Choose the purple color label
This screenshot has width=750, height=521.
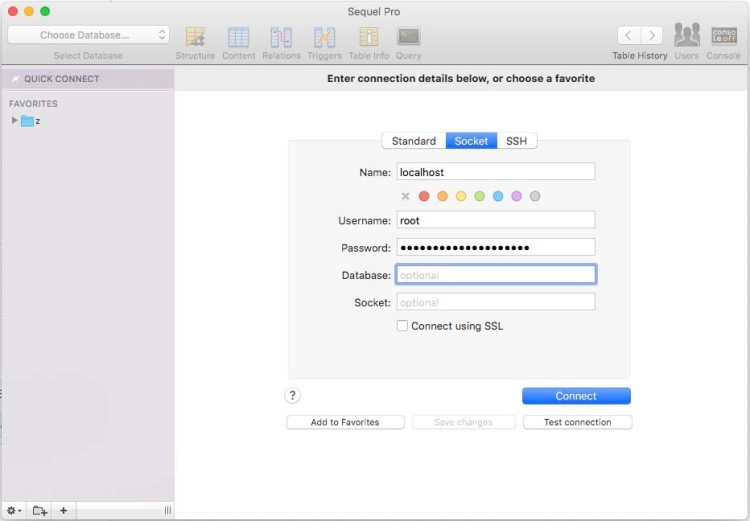click(517, 196)
